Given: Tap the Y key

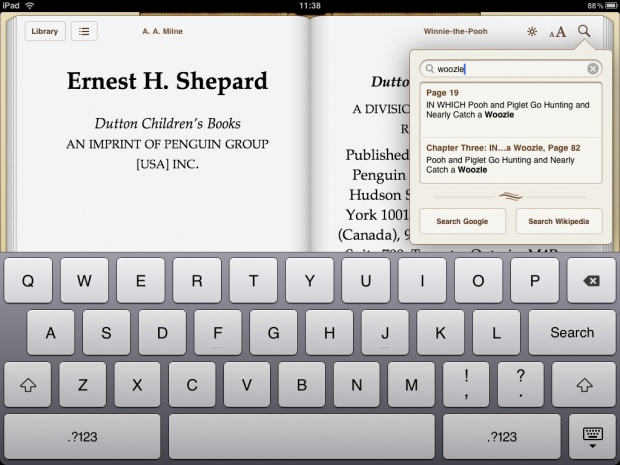Looking at the screenshot, I should pyautogui.click(x=310, y=280).
